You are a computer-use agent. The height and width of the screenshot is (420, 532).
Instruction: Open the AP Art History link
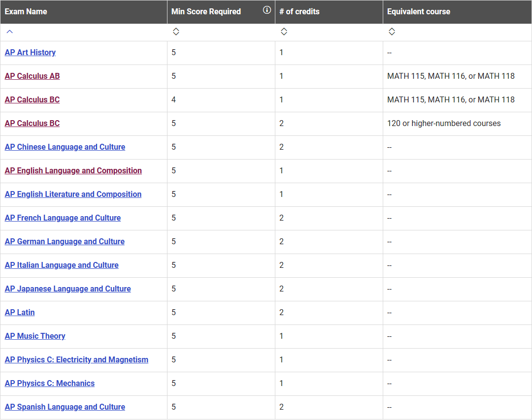(30, 53)
